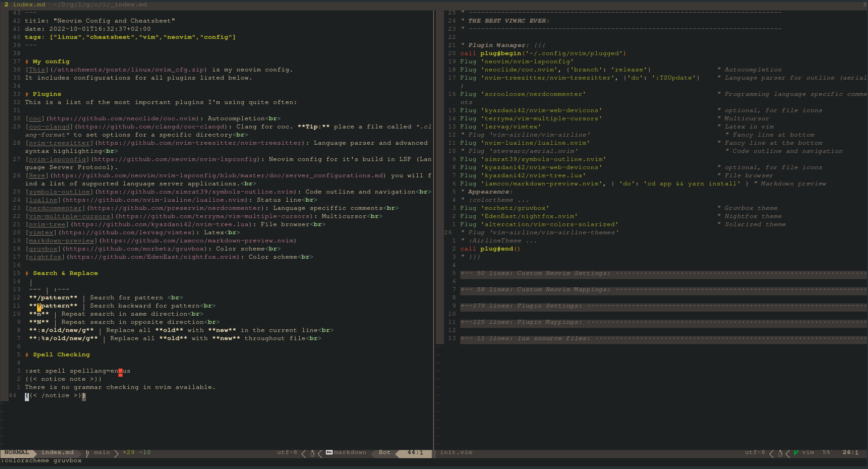
Task: Click the date line 2022-10-01T16:32:37+02:00
Action: (88, 29)
